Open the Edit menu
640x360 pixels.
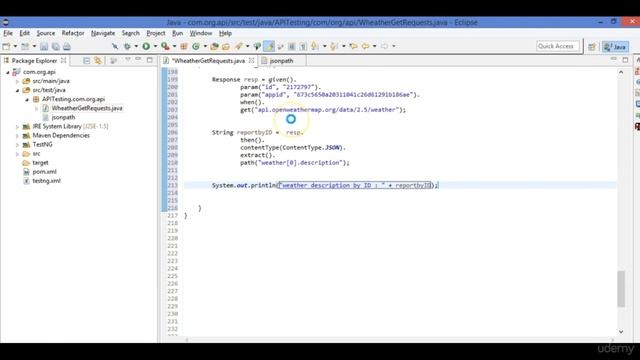24,33
